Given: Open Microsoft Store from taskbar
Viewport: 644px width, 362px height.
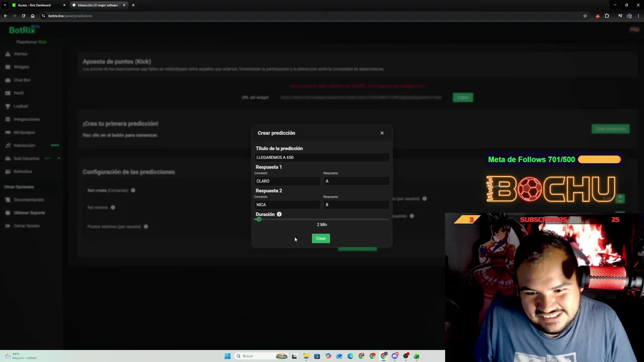Looking at the screenshot, I should tap(317, 356).
